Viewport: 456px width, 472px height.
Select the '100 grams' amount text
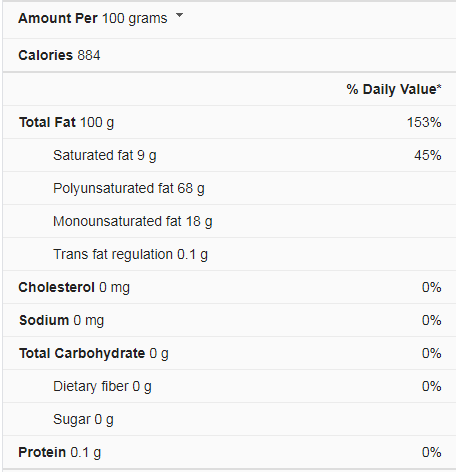(x=135, y=19)
